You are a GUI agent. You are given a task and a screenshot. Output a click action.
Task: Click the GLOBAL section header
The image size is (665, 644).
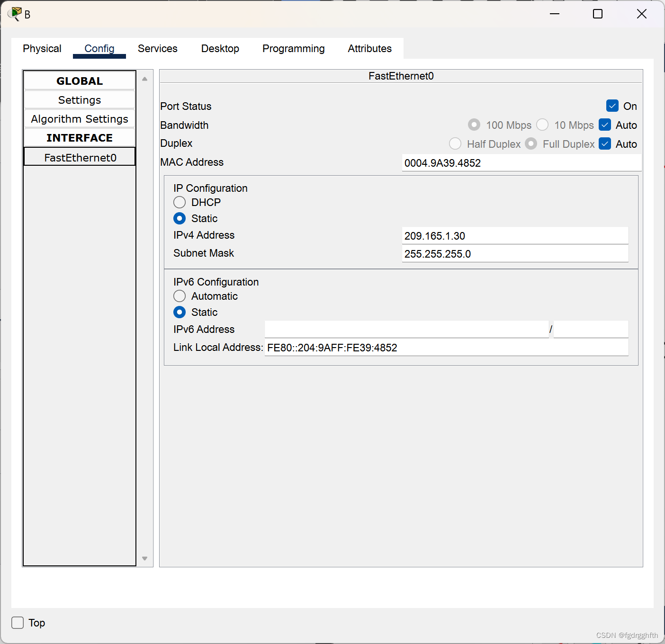[x=80, y=81]
